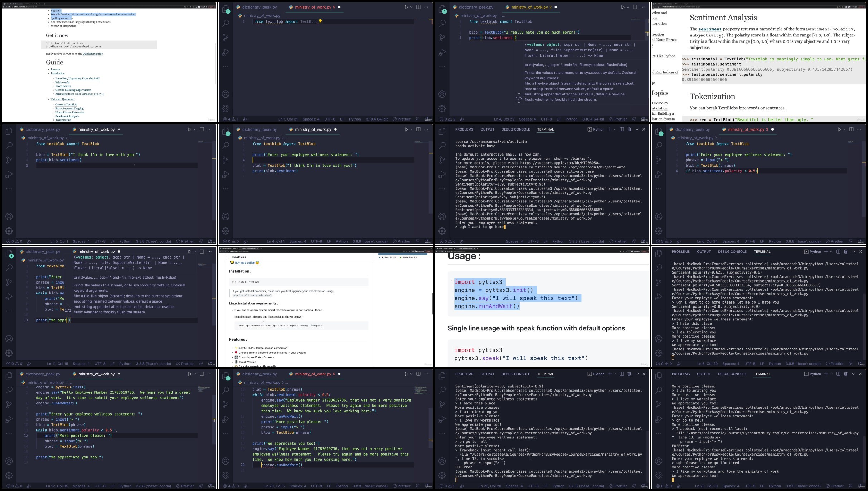
Task: Open launch profile dropdown above 'ugh I want to go home'
Action: pyautogui.click(x=615, y=129)
